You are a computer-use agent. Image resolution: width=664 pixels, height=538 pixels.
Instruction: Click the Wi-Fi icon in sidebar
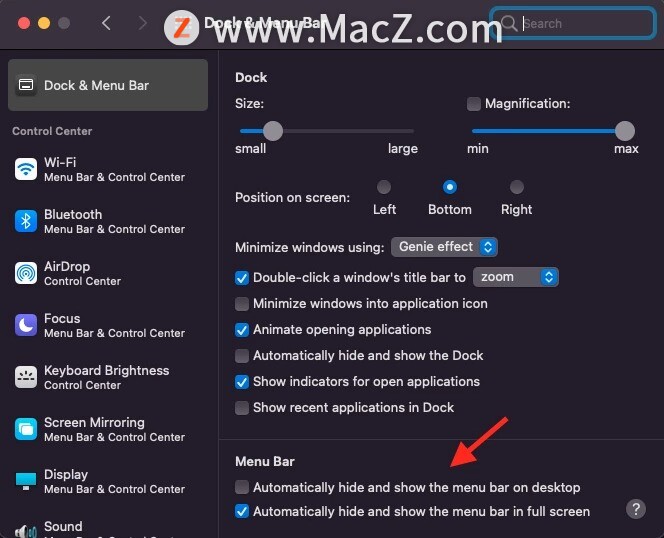point(26,169)
